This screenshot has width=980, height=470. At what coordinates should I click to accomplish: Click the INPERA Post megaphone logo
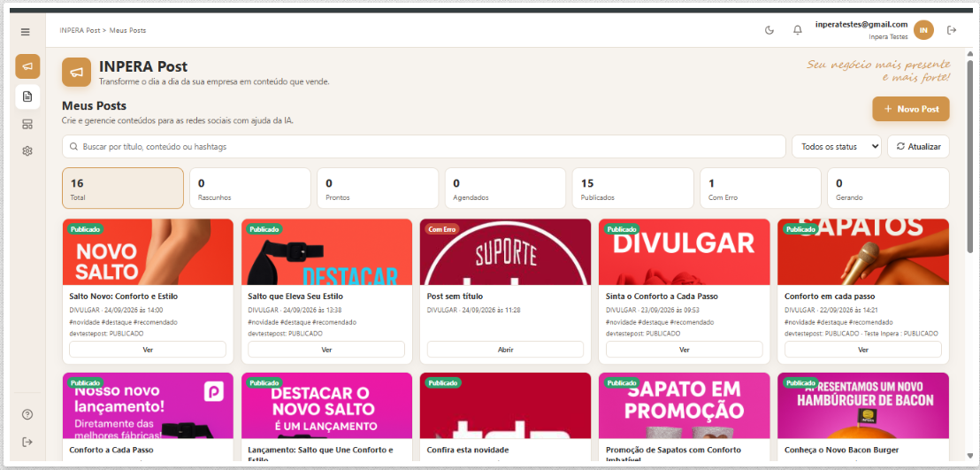(76, 73)
